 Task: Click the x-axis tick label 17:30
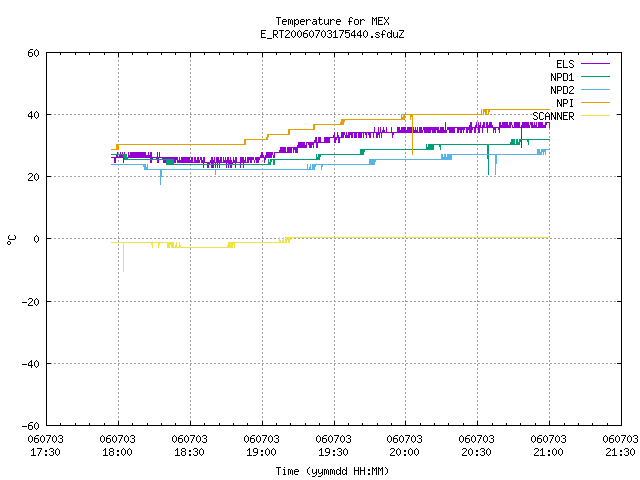point(45,452)
